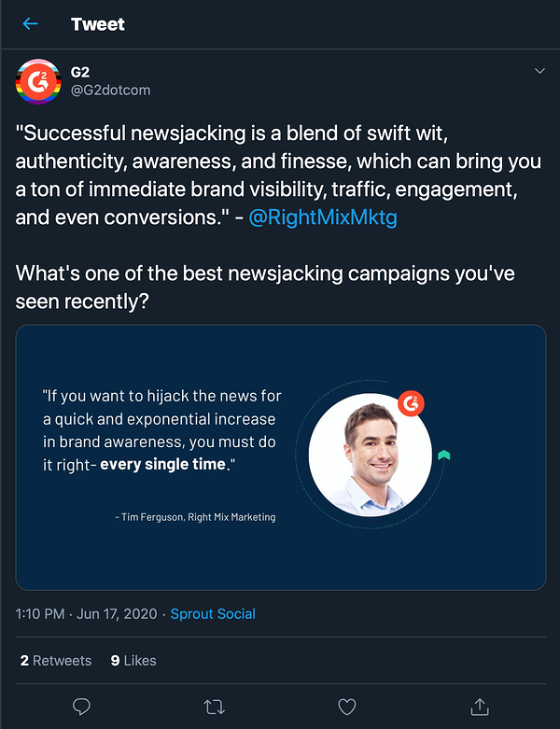Click the Tim Ferguson attribution text
The width and height of the screenshot is (560, 729).
(x=195, y=517)
